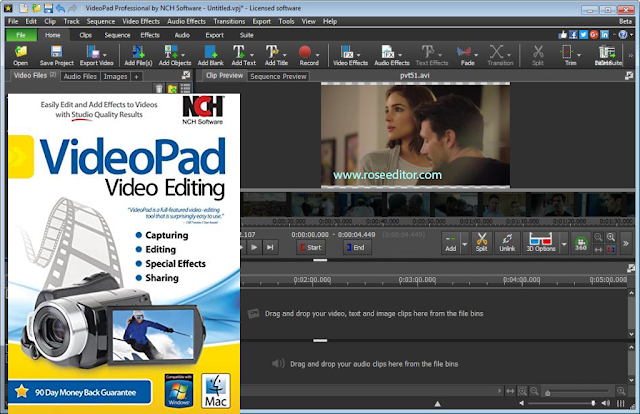Open the Transitions menu
The image size is (640, 414).
pyautogui.click(x=229, y=21)
